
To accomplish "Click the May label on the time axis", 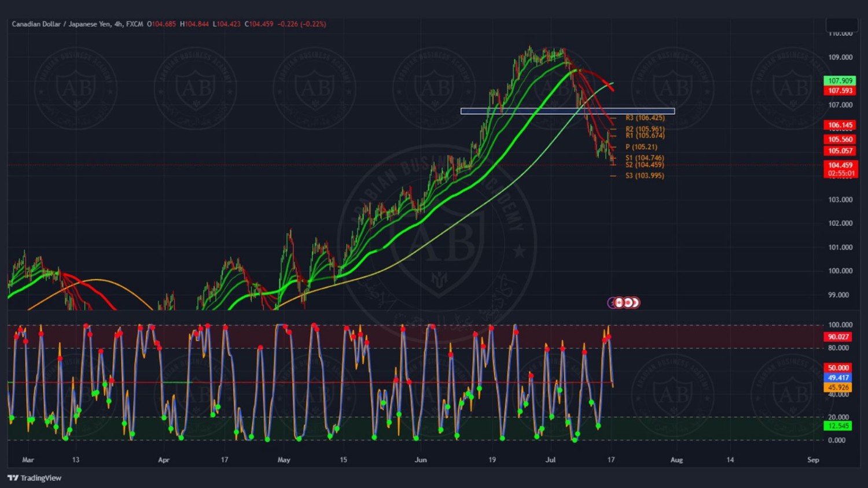I will click(x=284, y=460).
